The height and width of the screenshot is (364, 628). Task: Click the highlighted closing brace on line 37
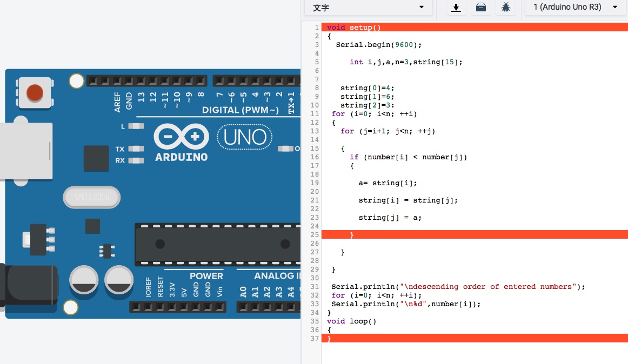click(x=329, y=339)
